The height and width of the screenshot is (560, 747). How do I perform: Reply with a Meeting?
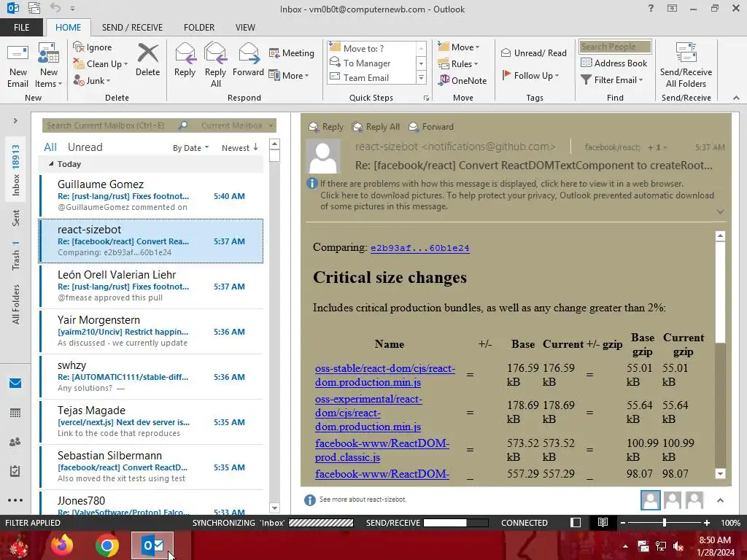click(x=292, y=52)
